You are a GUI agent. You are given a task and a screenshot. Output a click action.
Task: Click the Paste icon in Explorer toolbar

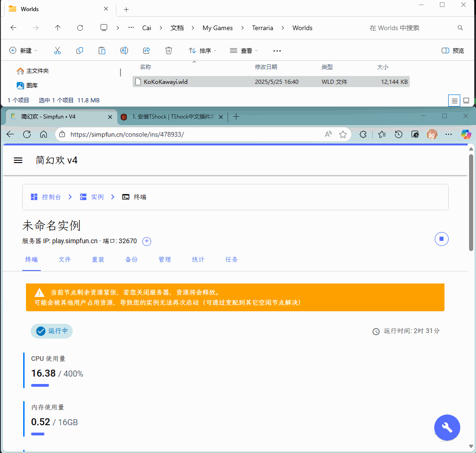pyautogui.click(x=102, y=50)
